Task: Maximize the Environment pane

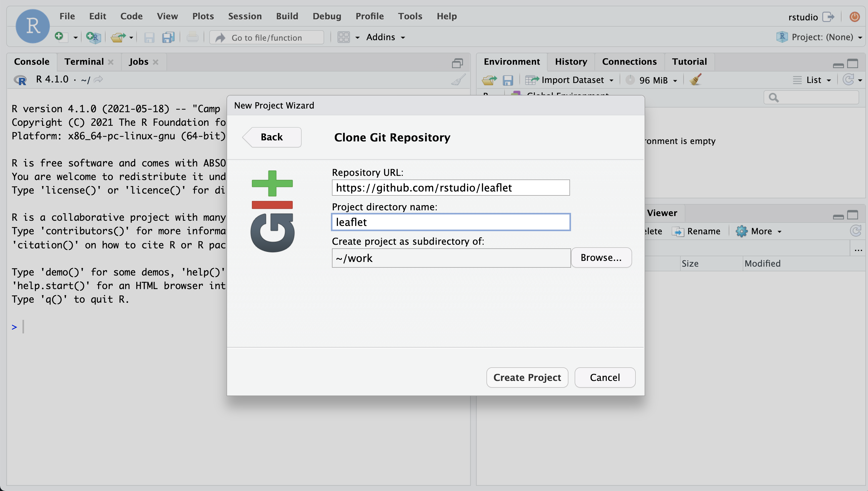Action: (x=853, y=63)
